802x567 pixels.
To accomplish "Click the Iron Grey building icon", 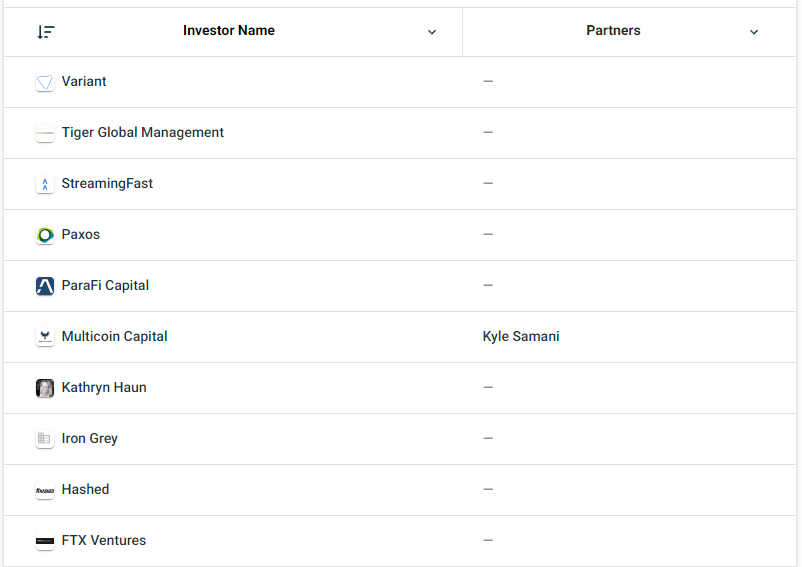I will point(45,439).
